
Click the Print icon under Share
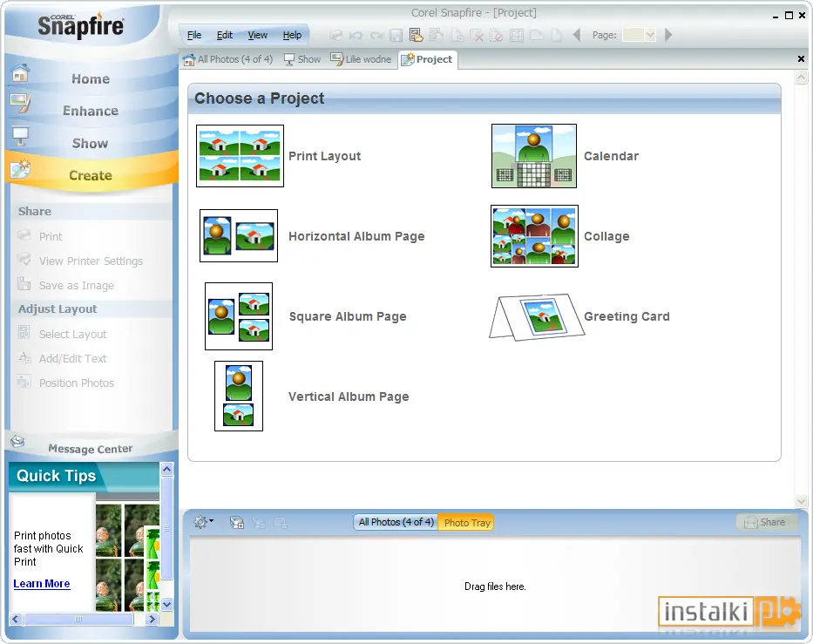click(x=24, y=235)
